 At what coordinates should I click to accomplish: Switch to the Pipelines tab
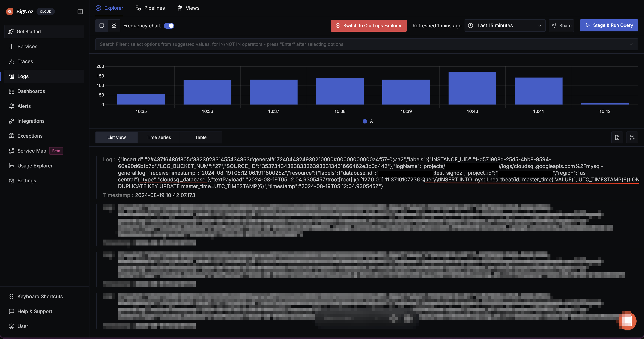[x=150, y=8]
